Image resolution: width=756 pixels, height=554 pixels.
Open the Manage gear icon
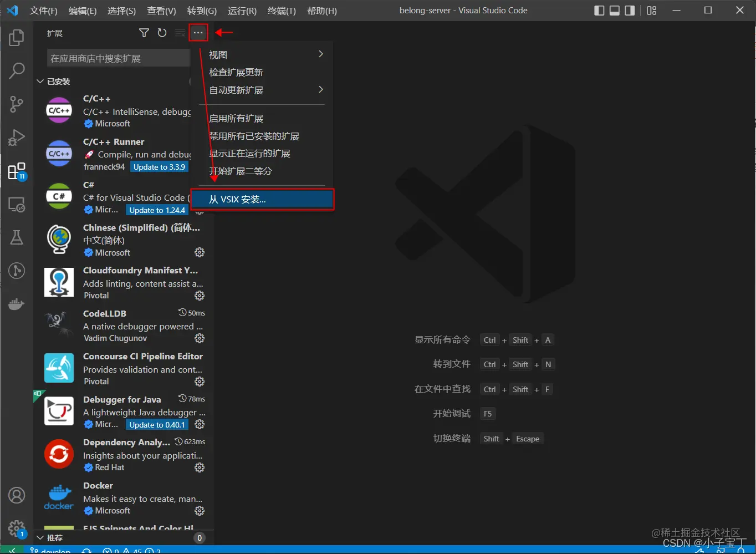[17, 528]
